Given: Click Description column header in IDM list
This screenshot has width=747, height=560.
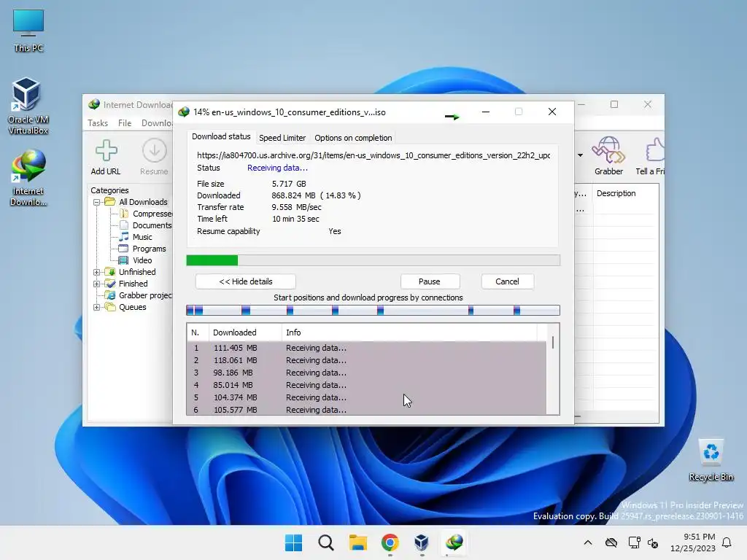Looking at the screenshot, I should pyautogui.click(x=625, y=193).
